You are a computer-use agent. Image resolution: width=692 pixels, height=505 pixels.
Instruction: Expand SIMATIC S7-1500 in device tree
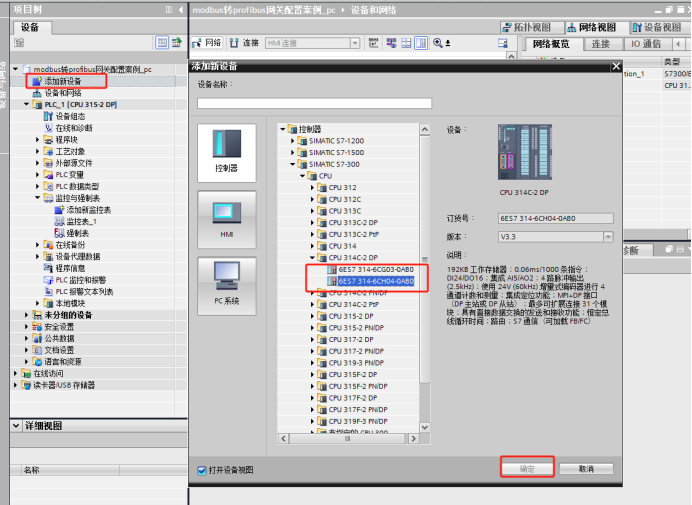(x=293, y=152)
